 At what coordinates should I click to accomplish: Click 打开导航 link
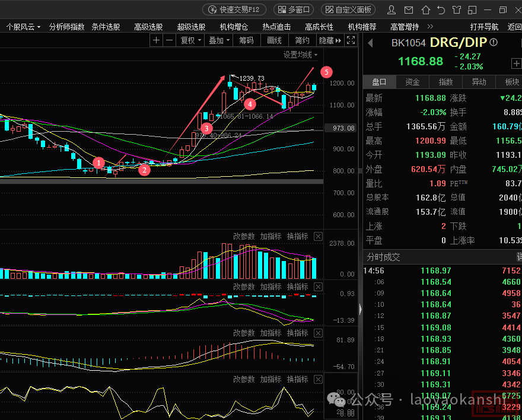[484, 27]
